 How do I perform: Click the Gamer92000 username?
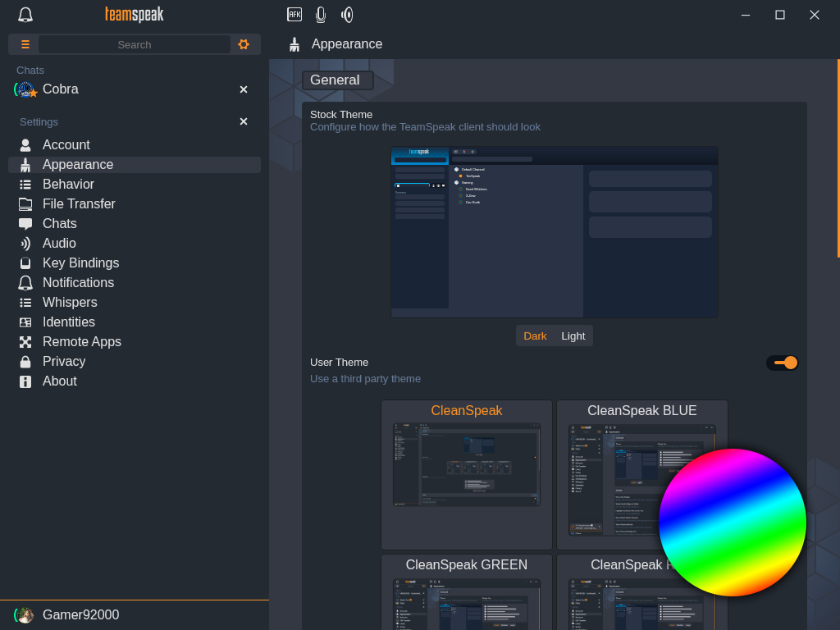point(81,615)
